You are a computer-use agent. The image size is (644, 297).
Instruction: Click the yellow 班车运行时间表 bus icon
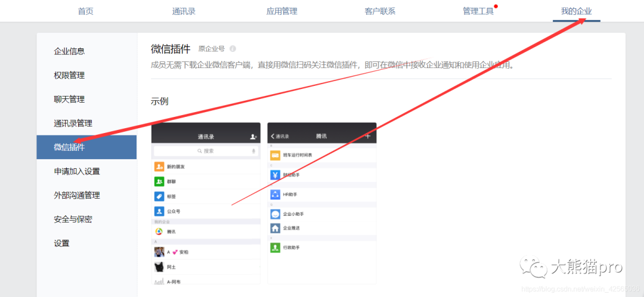point(275,155)
